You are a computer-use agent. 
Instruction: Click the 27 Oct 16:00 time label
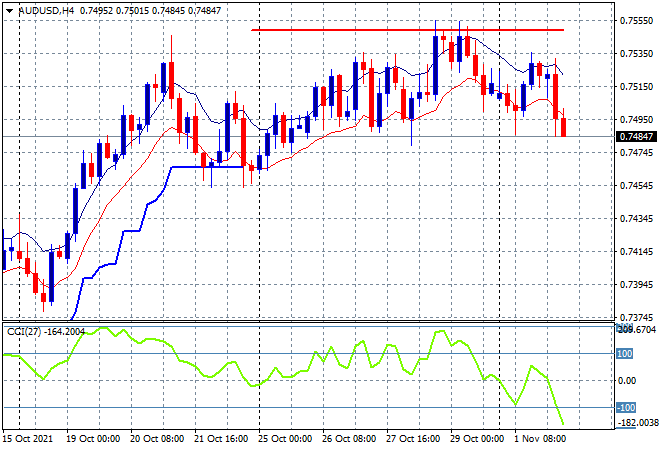tap(413, 439)
